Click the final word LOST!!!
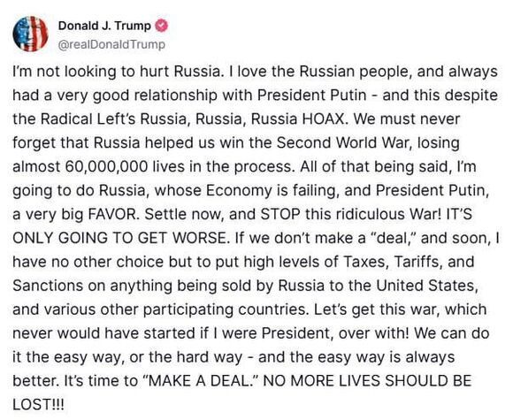The image size is (513, 420). [x=38, y=404]
